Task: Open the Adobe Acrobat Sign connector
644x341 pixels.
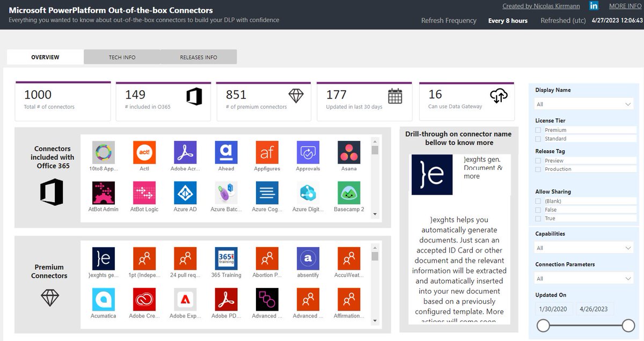Action: (185, 152)
